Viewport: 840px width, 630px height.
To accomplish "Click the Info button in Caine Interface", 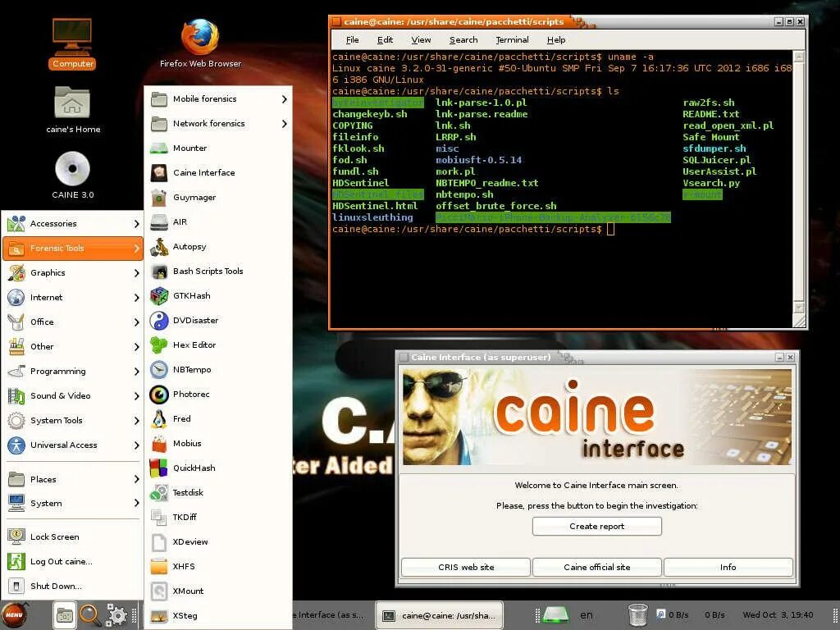I will [x=728, y=567].
